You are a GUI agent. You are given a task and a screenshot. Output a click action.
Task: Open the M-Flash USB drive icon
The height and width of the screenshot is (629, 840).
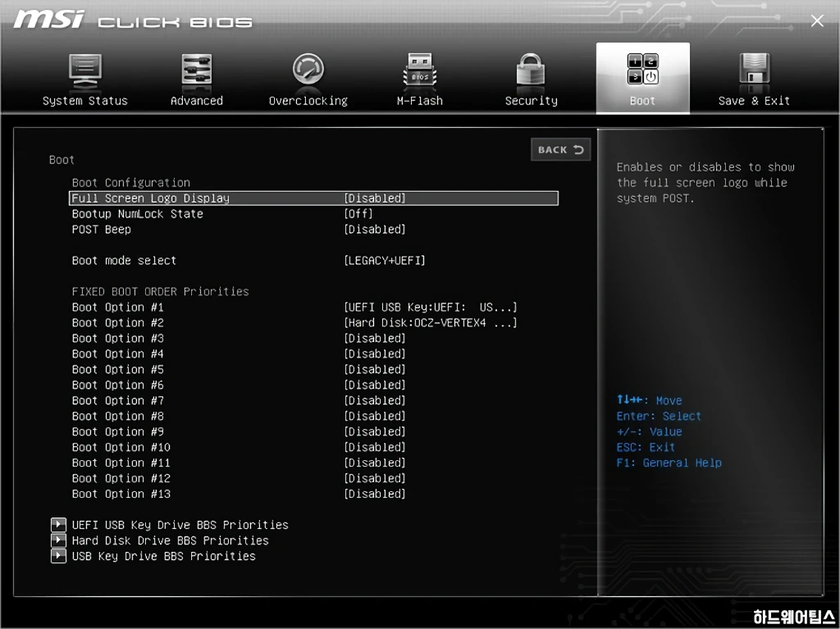[420, 71]
